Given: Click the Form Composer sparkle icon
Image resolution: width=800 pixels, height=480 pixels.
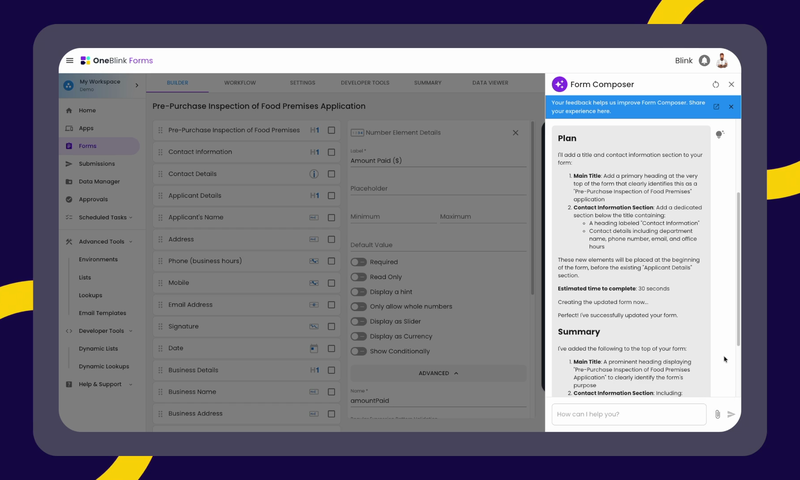Looking at the screenshot, I should 559,84.
